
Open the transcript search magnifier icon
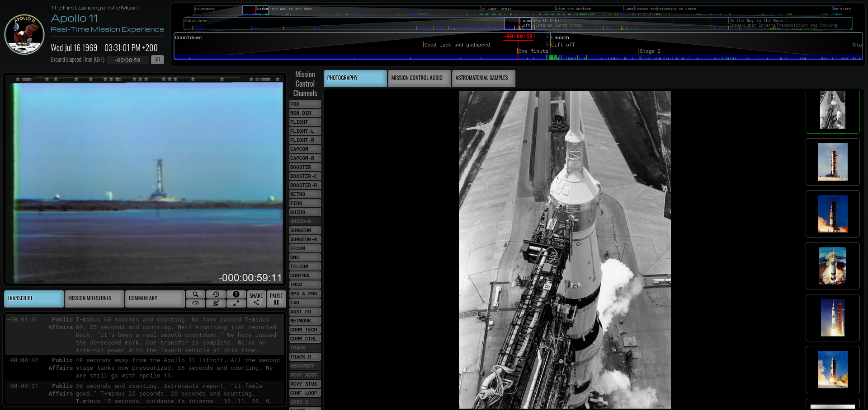pos(195,294)
